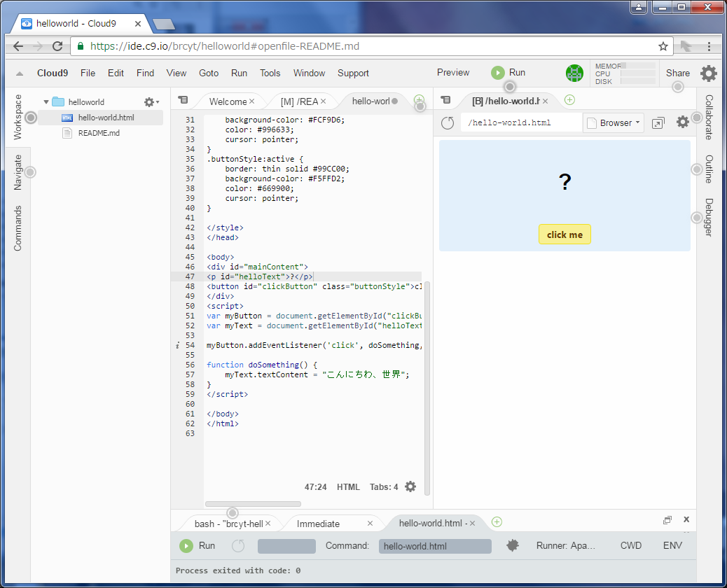The height and width of the screenshot is (588, 727).
Task: Click the CWD button
Action: click(x=630, y=546)
